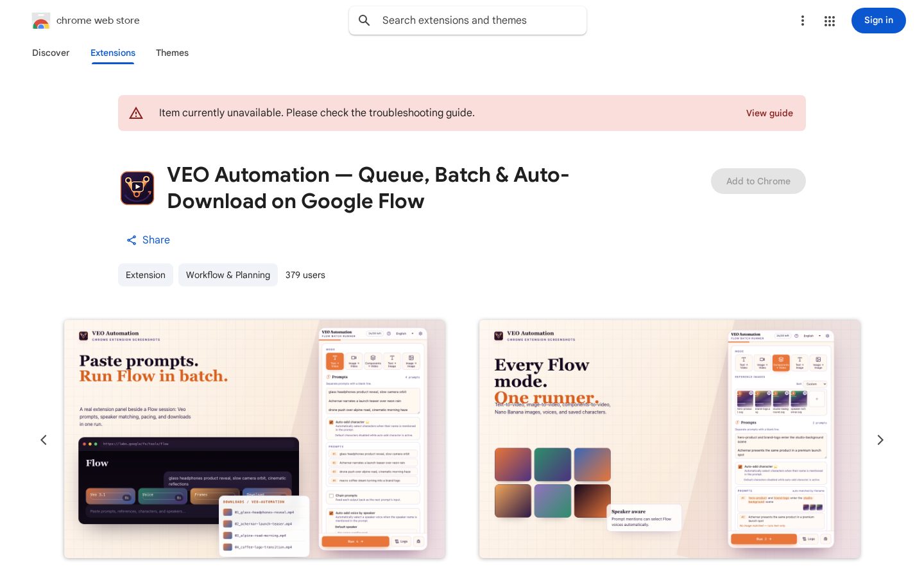This screenshot has height=578, width=924.
Task: Click the search magnifier icon
Action: 364,21
